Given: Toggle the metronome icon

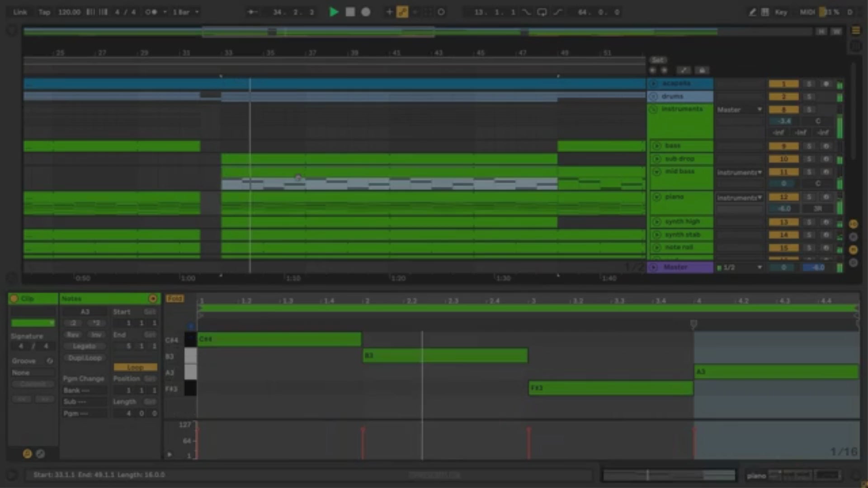Looking at the screenshot, I should click(151, 12).
